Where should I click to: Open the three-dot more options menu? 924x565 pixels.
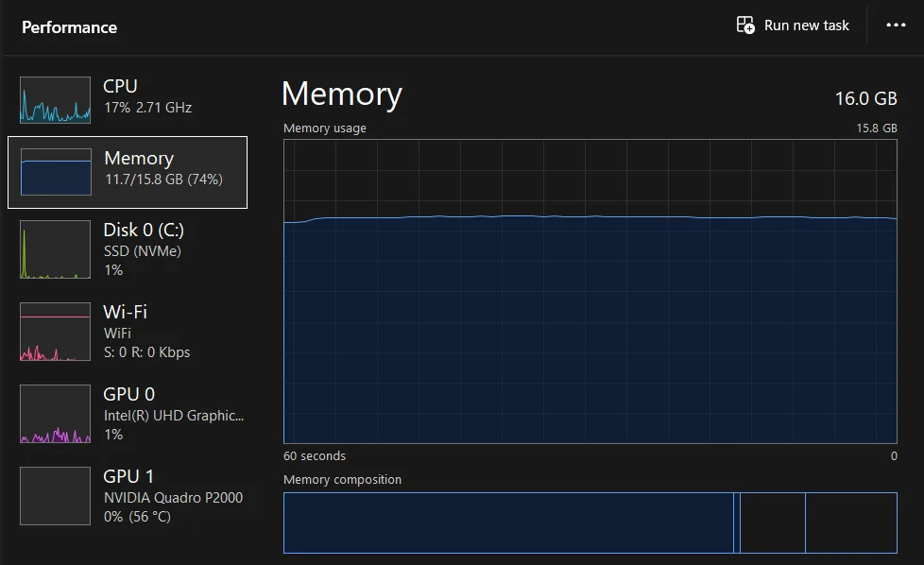click(x=896, y=26)
